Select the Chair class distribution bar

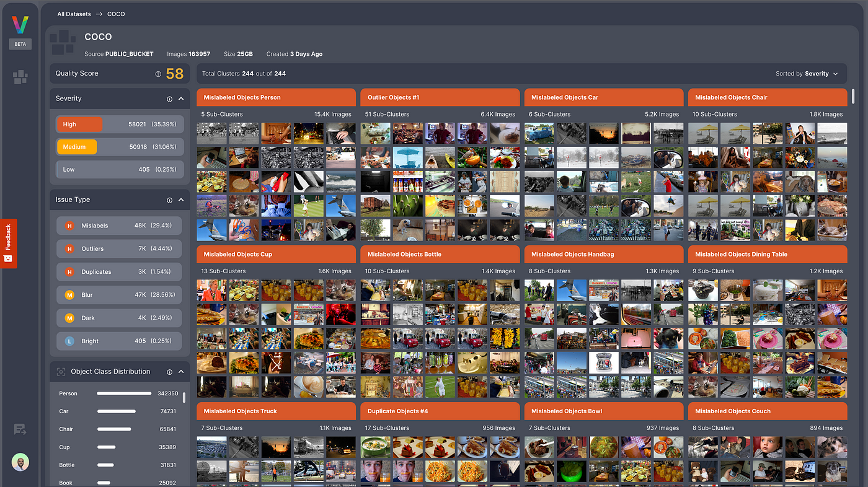(114, 429)
